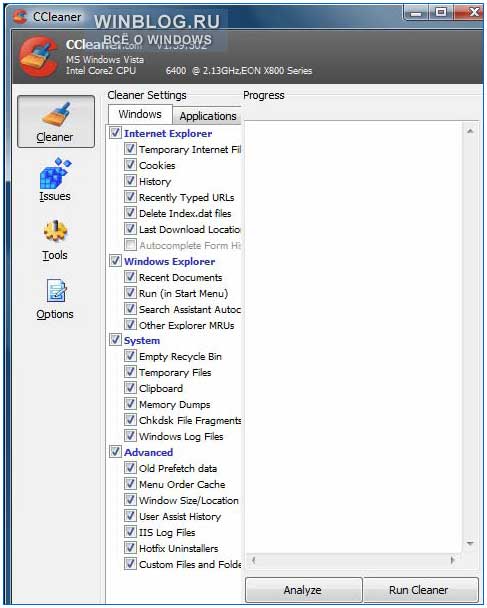Minimize the CCleaner window
Viewport: 487px width, 608px height.
coord(416,13)
